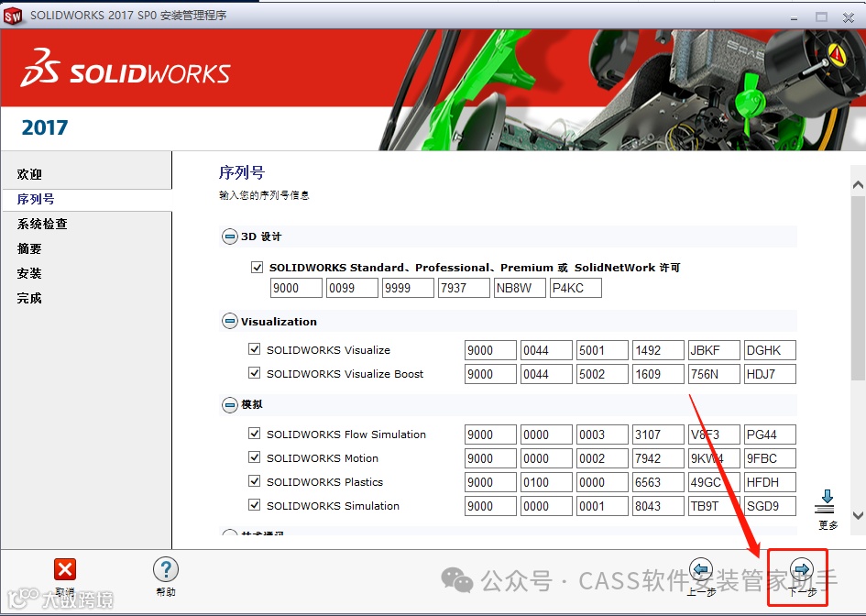Click Plastics serial field HFDH
This screenshot has width=866, height=616.
tap(770, 482)
